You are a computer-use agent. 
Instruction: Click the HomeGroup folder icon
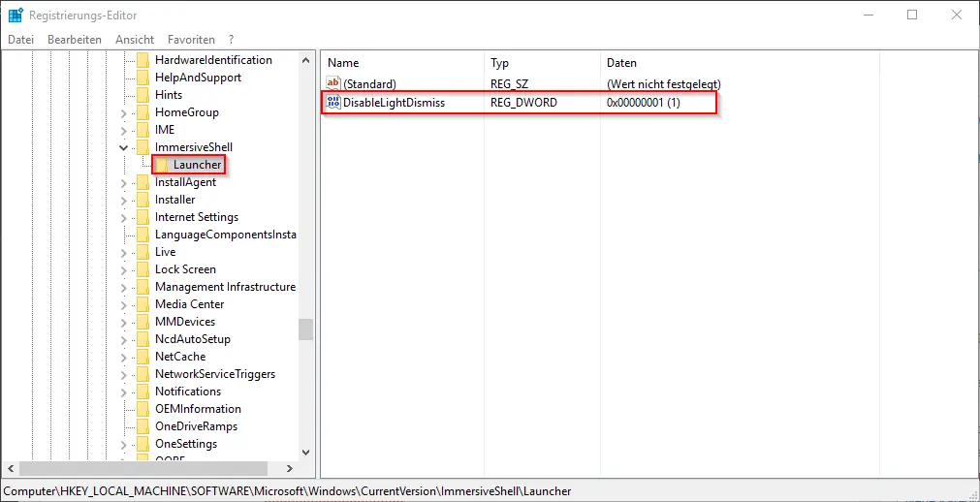click(143, 112)
